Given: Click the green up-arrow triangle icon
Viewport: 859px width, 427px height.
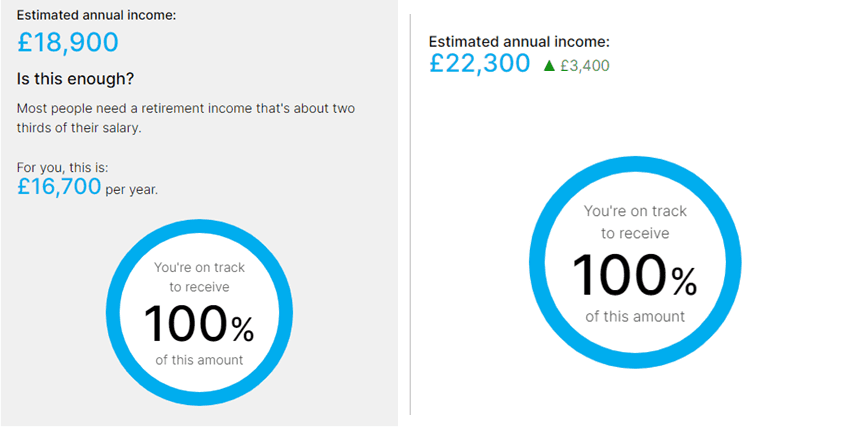Looking at the screenshot, I should [549, 66].
